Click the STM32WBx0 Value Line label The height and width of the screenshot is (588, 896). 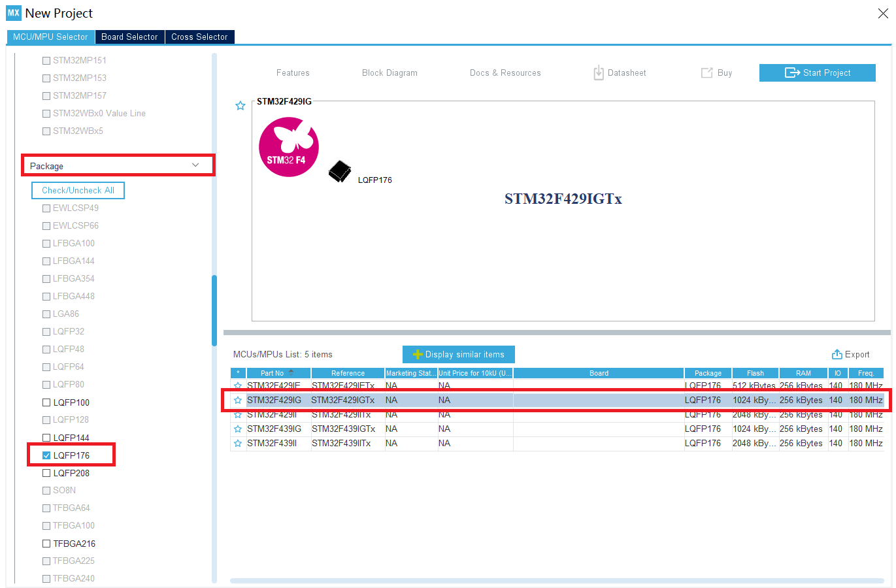click(x=99, y=113)
